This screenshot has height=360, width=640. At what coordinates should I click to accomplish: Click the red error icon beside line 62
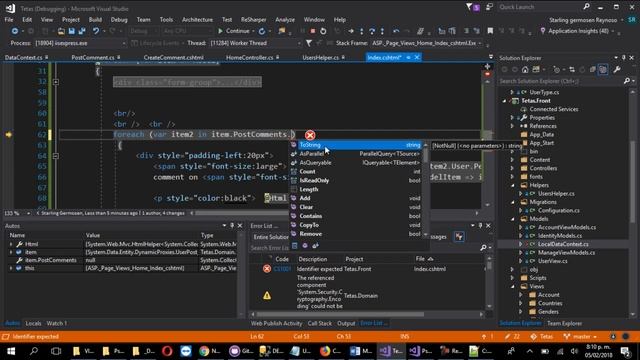click(310, 135)
